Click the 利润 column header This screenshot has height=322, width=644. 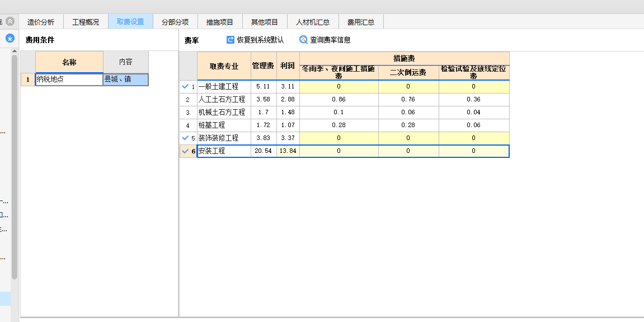click(x=288, y=66)
